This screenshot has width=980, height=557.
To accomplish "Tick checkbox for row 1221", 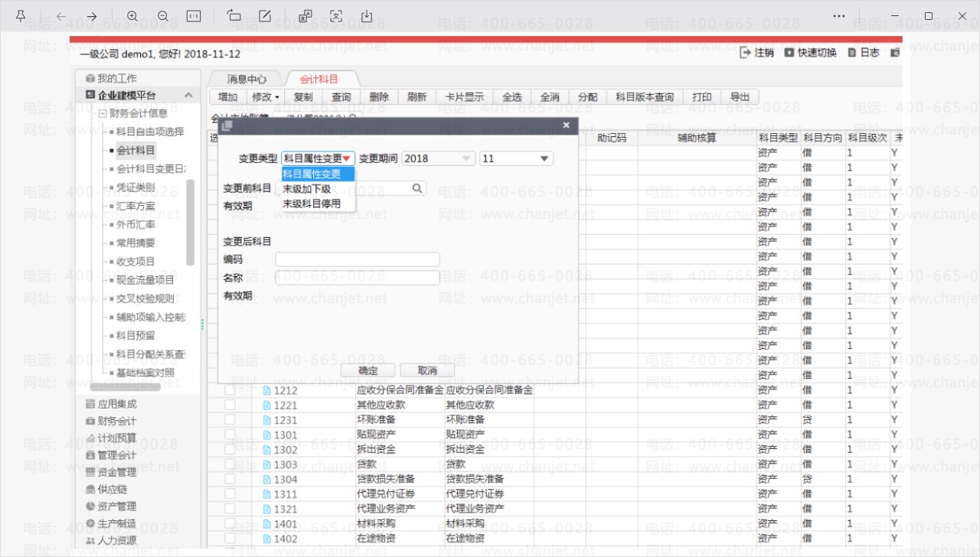I will click(230, 405).
